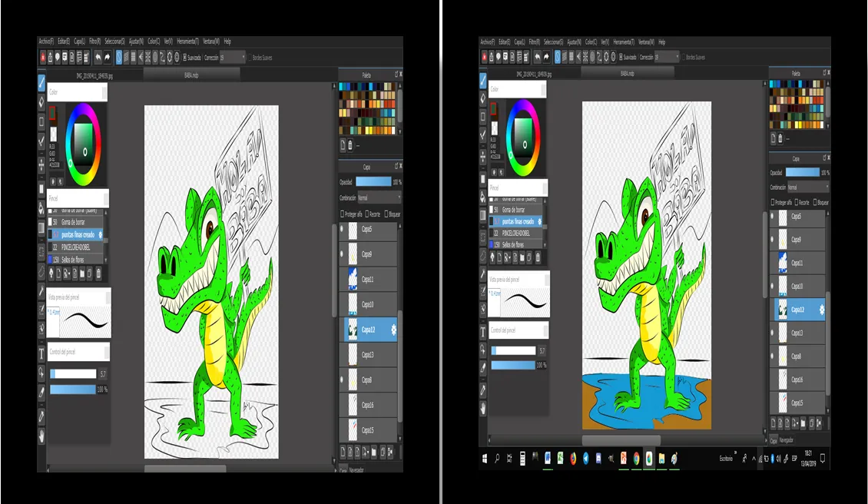Toggle Capa5 visibility dot in left window
This screenshot has height=504, width=868.
[342, 228]
